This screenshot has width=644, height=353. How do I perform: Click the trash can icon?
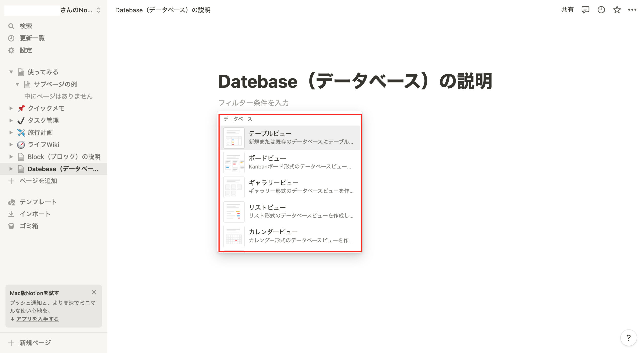[11, 226]
